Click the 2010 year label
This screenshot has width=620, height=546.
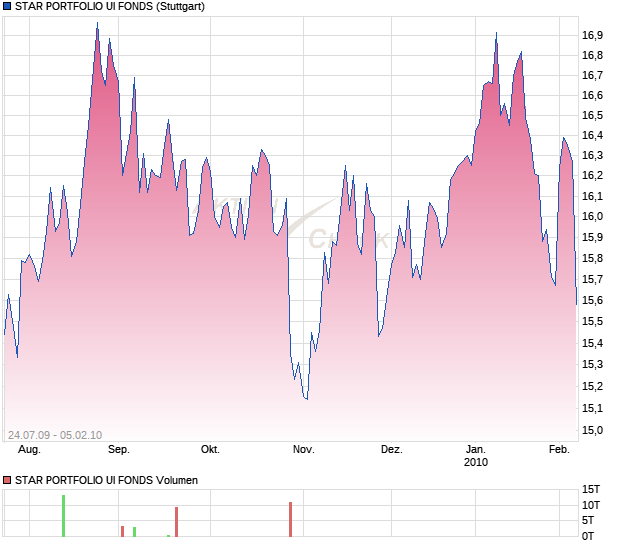tap(476, 462)
